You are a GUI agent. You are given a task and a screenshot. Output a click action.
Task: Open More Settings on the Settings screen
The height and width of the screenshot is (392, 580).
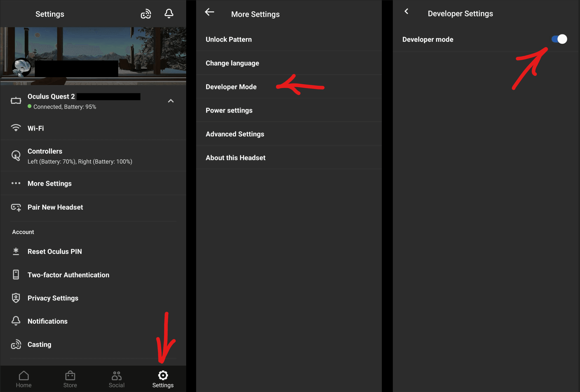click(x=93, y=183)
